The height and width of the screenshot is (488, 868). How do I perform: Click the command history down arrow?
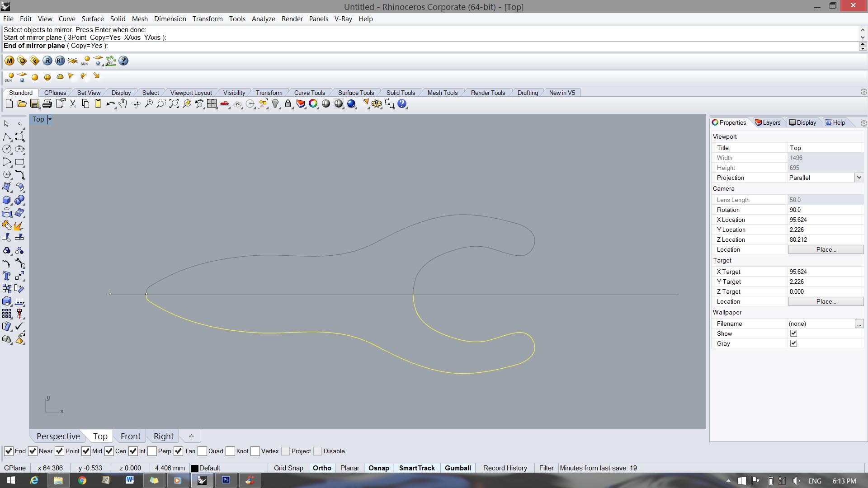pyautogui.click(x=863, y=38)
